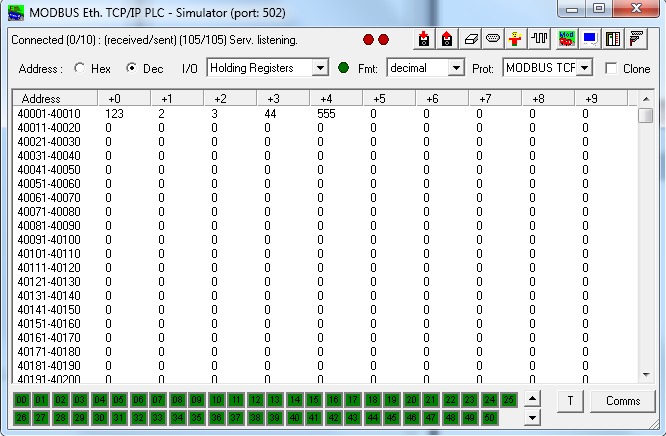
Task: Click the +0 column header
Action: coord(124,99)
